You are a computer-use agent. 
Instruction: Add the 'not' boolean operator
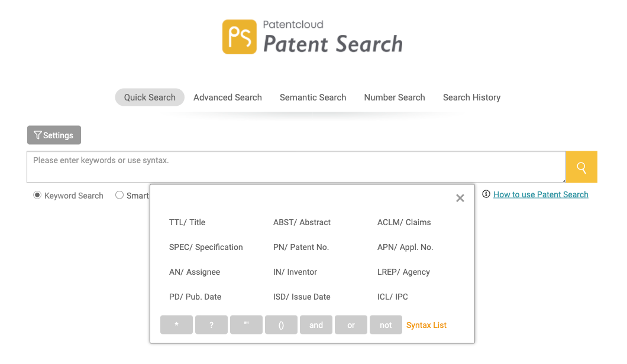(386, 325)
